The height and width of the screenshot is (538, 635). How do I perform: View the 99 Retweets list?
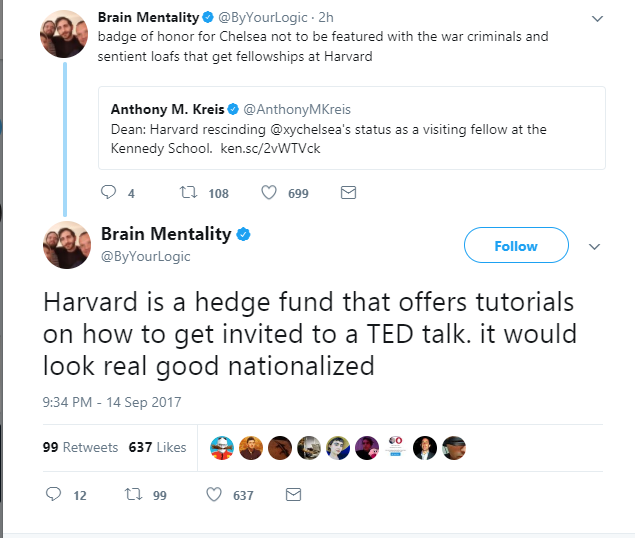[80, 447]
